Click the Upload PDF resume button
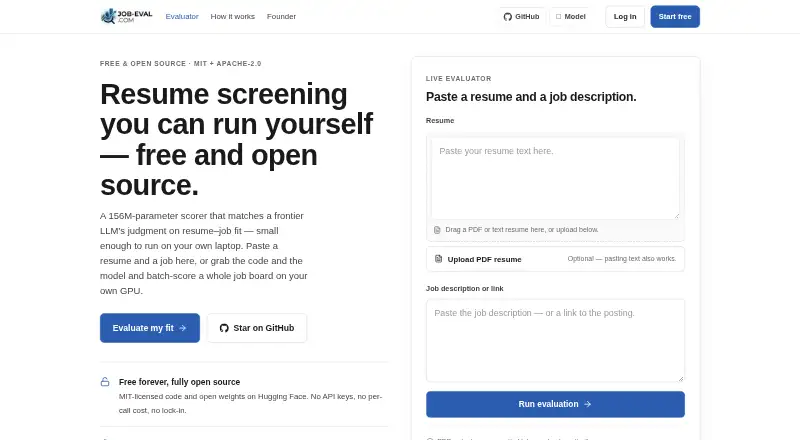 (x=555, y=259)
